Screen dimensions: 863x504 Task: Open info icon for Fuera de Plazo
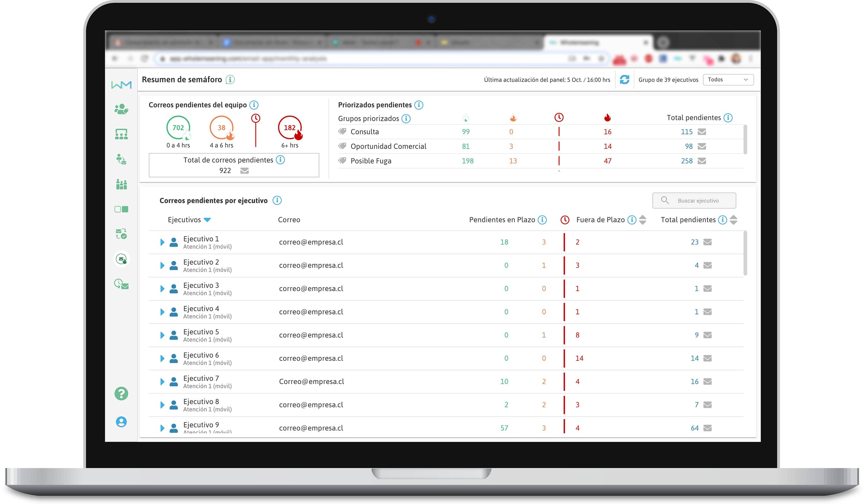point(631,220)
